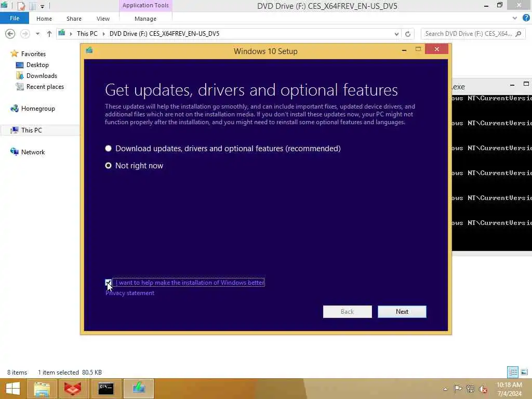
Task: Click the Network icon in sidebar
Action: 14,152
